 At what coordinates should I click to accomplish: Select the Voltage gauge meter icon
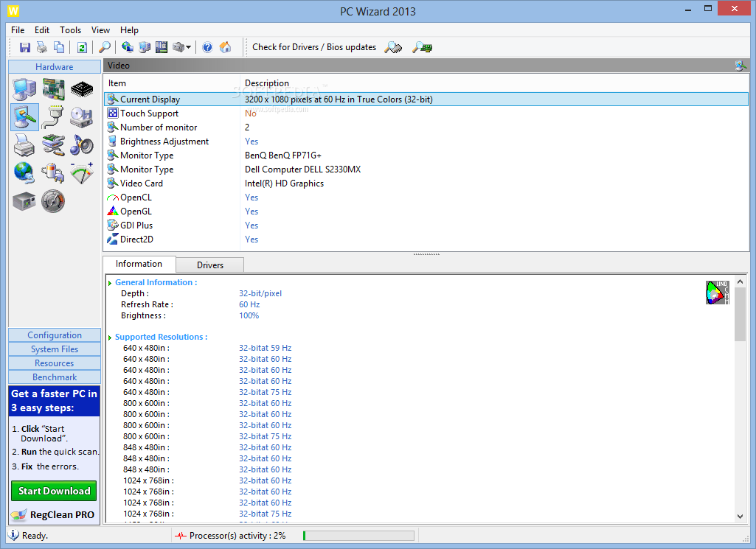coord(82,173)
